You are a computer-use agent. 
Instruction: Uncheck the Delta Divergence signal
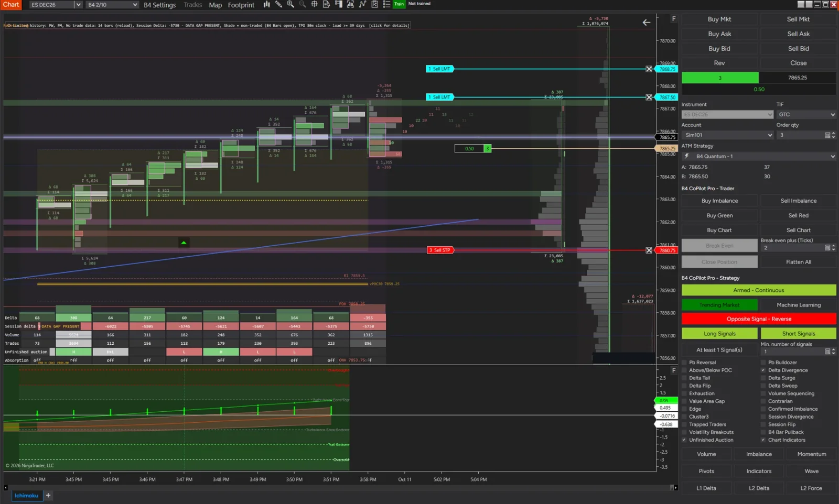pyautogui.click(x=763, y=370)
